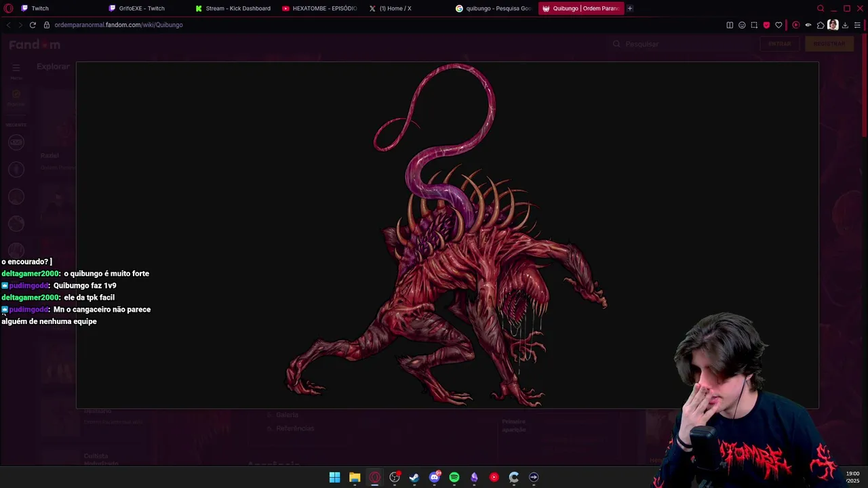Screen dimensions: 868x488
Task: Click the dimmed Explorar menu item
Action: 53,66
